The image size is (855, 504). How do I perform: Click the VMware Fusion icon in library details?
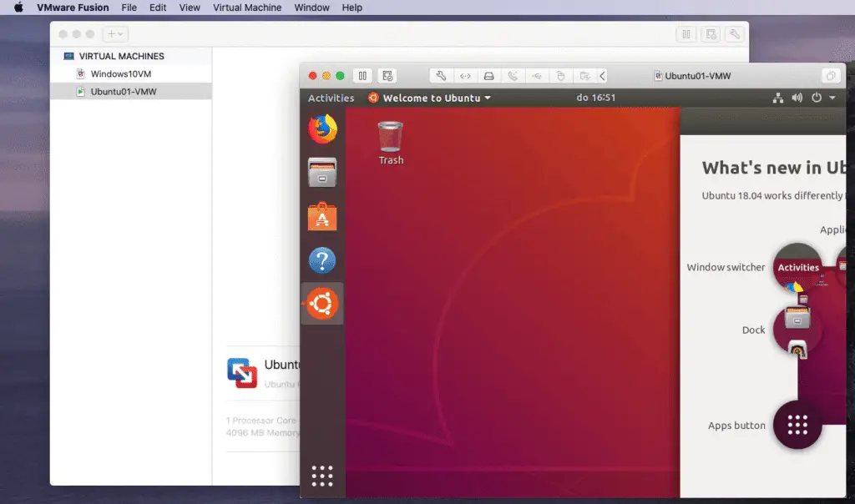coord(242,373)
